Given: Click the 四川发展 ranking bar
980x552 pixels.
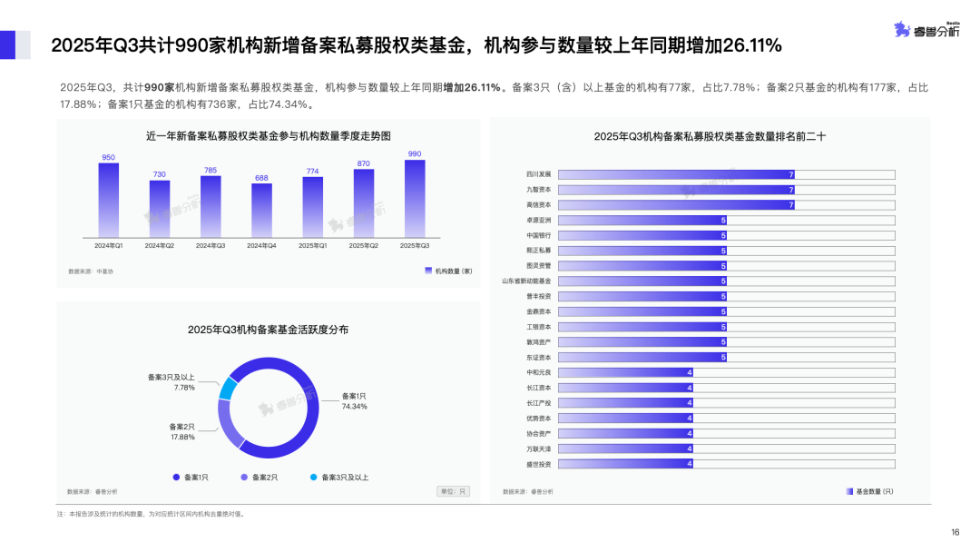Looking at the screenshot, I should (x=676, y=174).
